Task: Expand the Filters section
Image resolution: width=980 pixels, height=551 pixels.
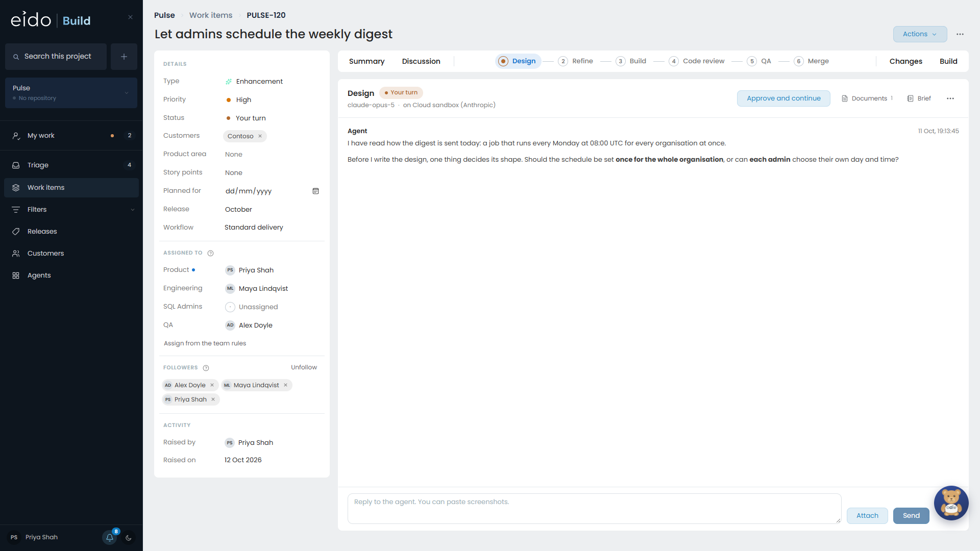Action: (x=71, y=210)
